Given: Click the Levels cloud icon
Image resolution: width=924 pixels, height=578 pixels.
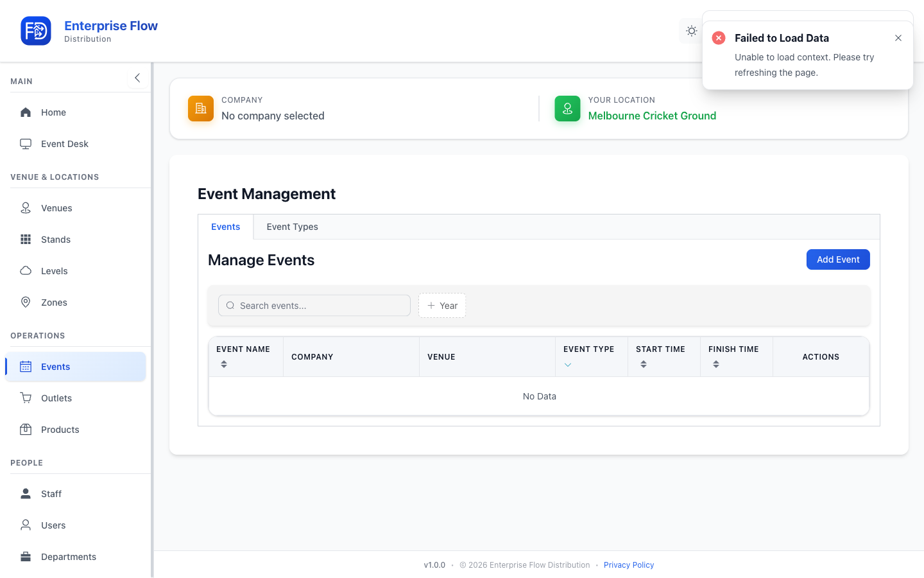Looking at the screenshot, I should tap(26, 271).
